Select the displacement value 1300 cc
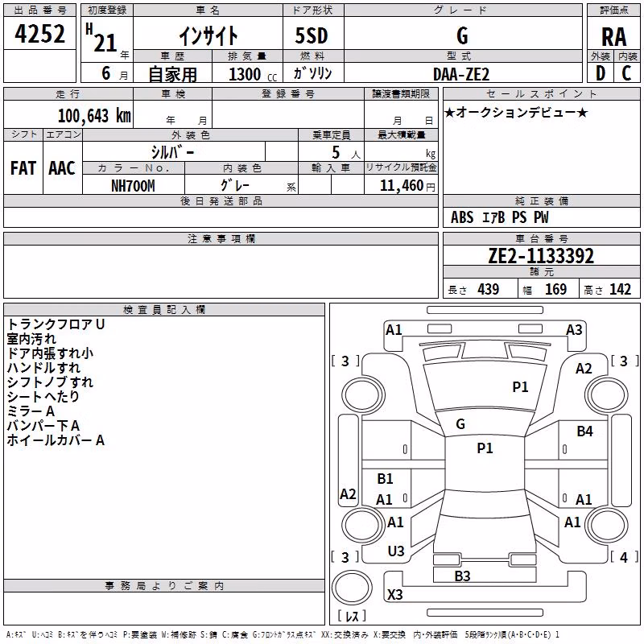 (x=253, y=74)
